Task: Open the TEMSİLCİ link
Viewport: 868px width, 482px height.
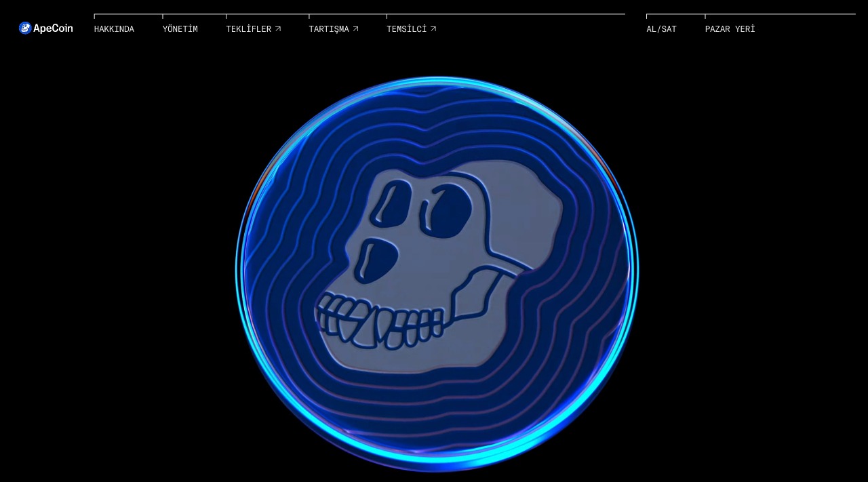Action: coord(406,29)
